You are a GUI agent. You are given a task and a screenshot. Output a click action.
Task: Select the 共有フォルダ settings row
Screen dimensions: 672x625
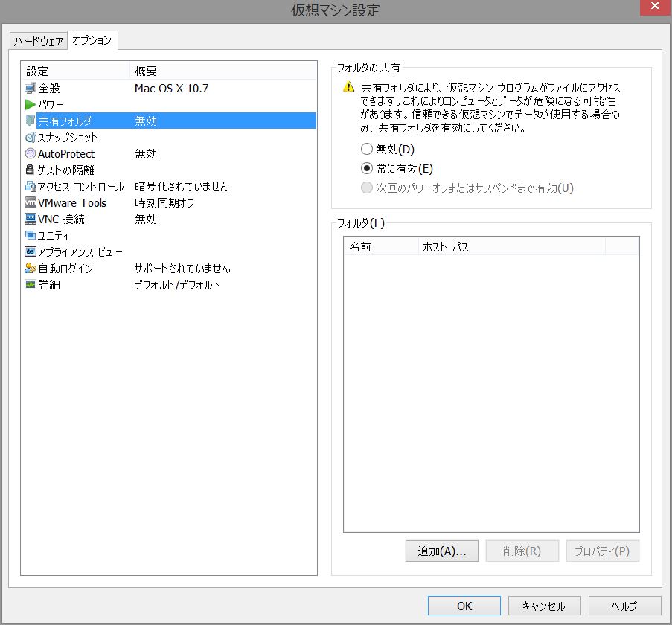point(169,121)
